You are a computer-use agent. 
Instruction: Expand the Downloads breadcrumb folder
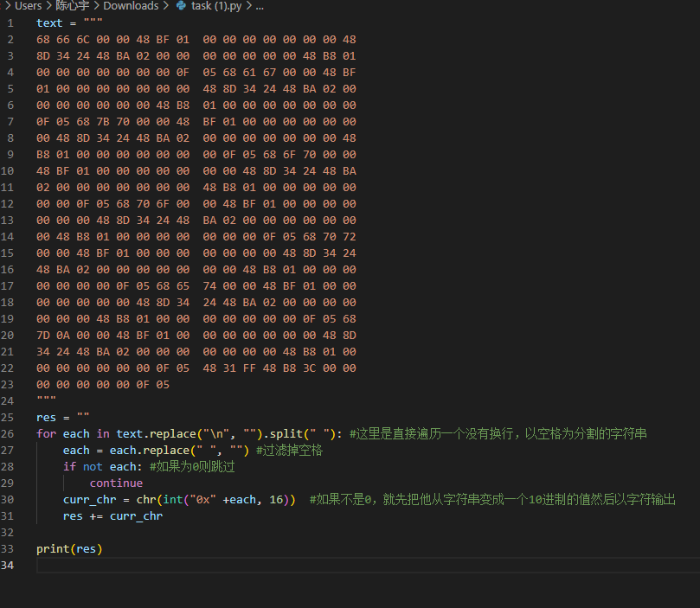131,6
